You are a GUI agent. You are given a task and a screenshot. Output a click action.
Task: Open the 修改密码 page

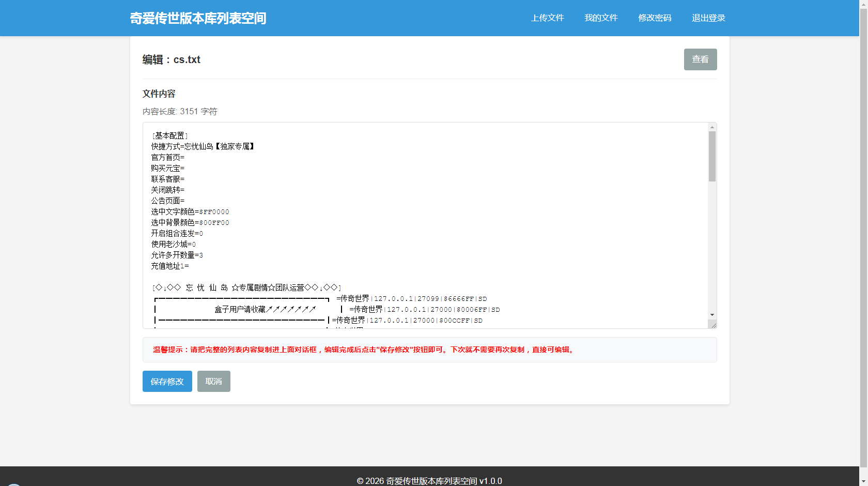655,18
